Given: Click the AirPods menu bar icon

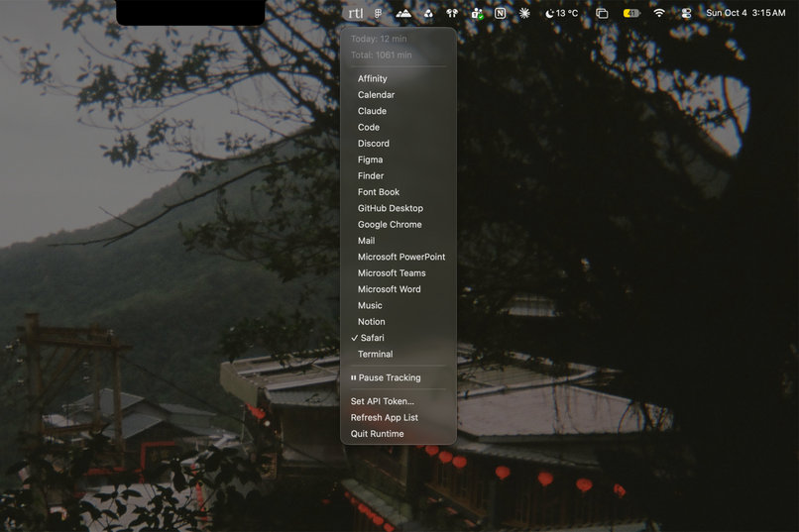Looking at the screenshot, I should point(452,13).
